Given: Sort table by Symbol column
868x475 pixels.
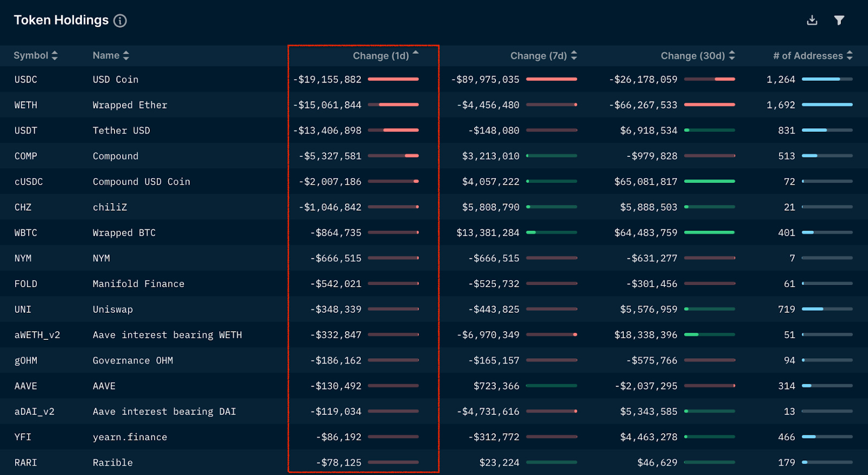Looking at the screenshot, I should (x=36, y=55).
